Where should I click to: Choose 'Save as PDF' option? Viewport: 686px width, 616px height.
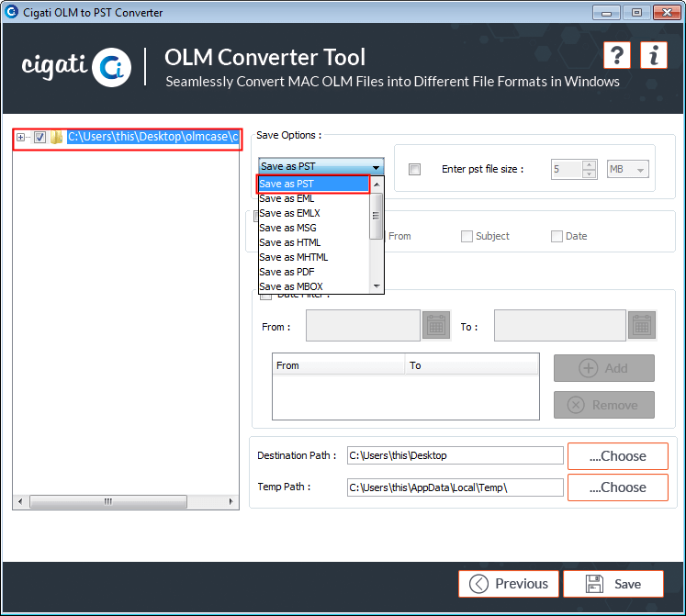click(x=314, y=272)
